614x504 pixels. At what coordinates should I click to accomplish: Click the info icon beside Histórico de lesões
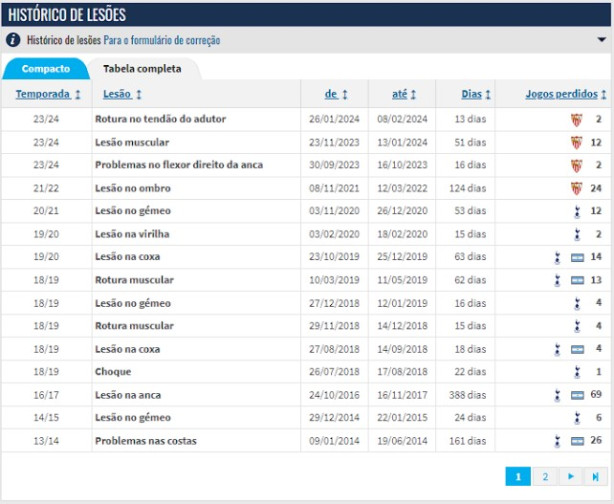coord(13,40)
